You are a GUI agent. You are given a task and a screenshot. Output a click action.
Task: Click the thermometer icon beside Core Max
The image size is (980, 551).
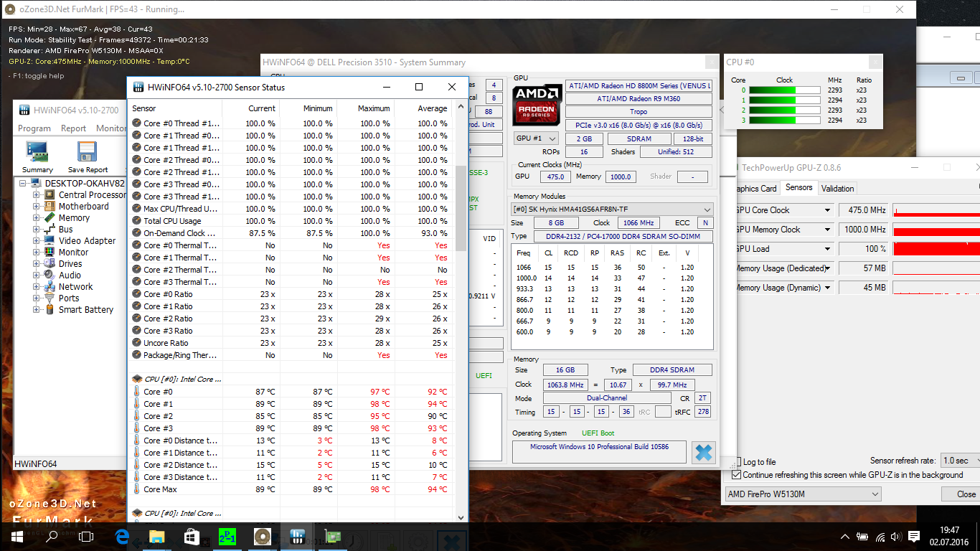point(136,489)
